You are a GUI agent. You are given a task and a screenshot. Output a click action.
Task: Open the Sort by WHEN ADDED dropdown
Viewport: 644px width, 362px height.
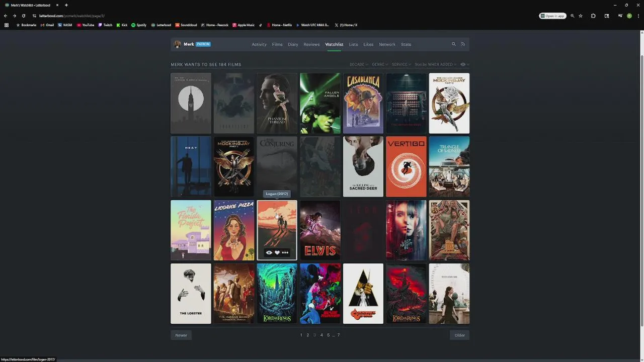coord(436,64)
